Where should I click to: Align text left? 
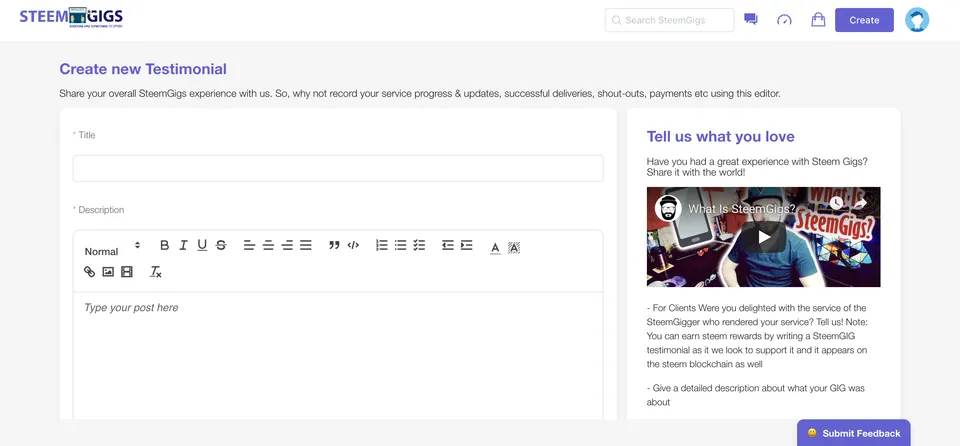(x=249, y=245)
